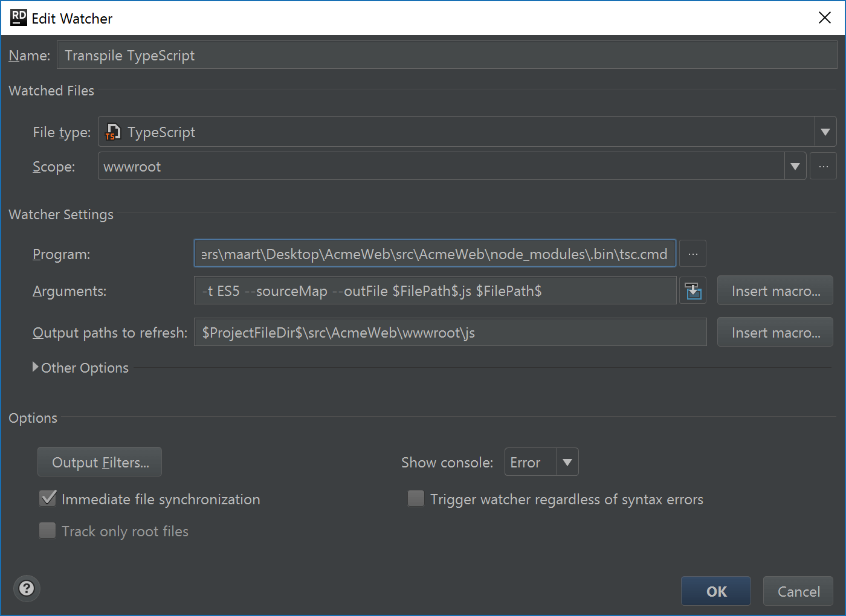This screenshot has width=846, height=616.
Task: Click the TypeScript file type icon
Action: (113, 132)
